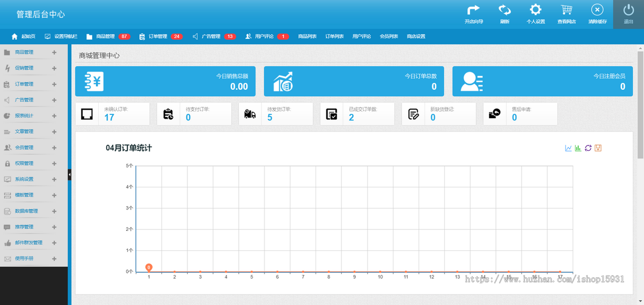644x305 pixels.
Task: Expand 广告管理 sidebar section plus sign
Action: pos(54,100)
